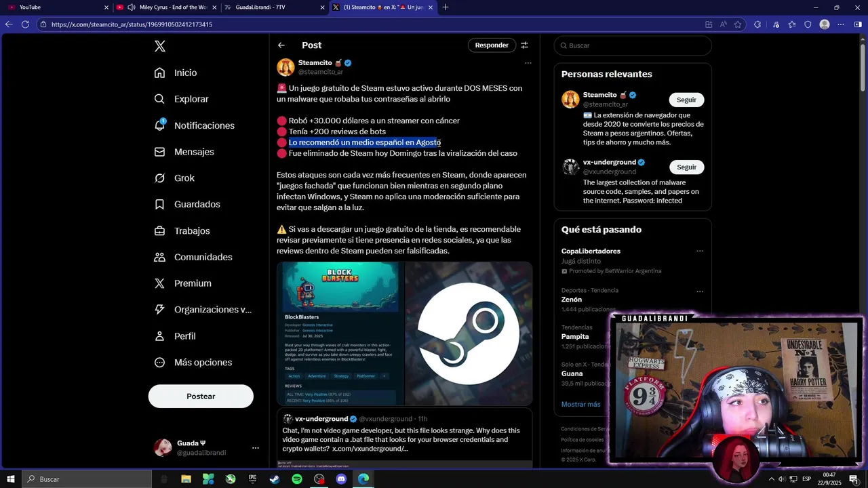The height and width of the screenshot is (488, 868).
Task: Focus the Buscar search field on X
Action: (x=633, y=45)
